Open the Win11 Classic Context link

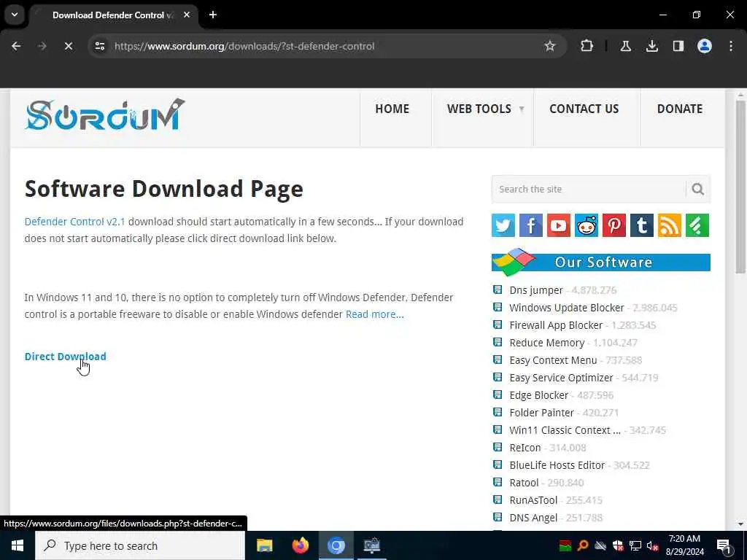565,430
